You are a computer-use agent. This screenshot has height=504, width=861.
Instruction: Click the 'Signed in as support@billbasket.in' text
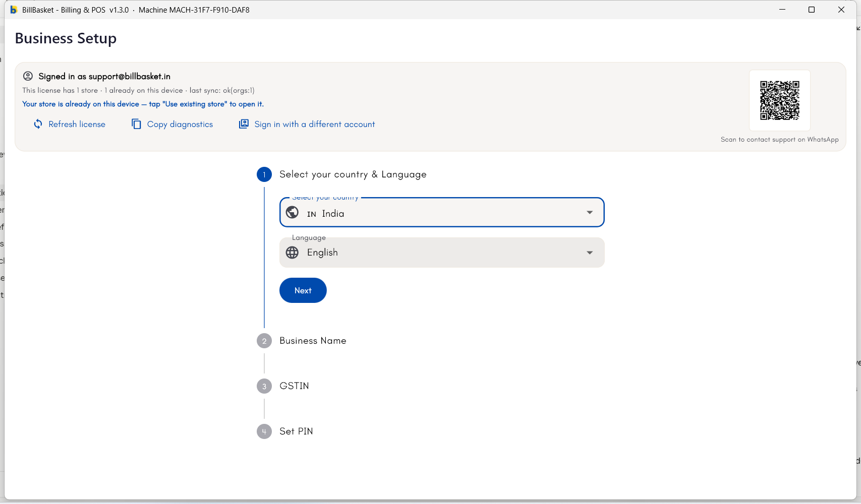pos(104,76)
